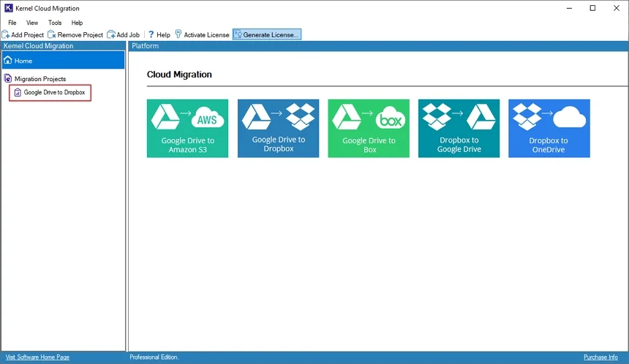Choose the Google Drive to Dropbox tile
This screenshot has height=364, width=629.
278,129
